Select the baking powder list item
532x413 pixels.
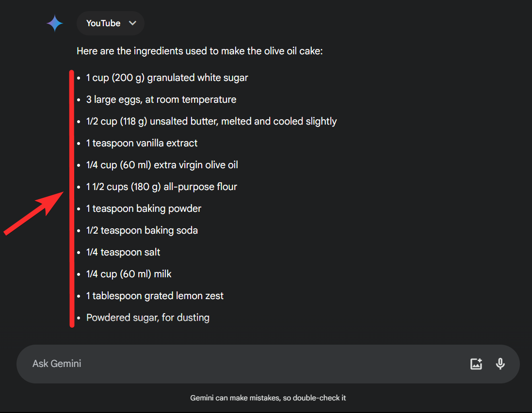click(x=144, y=208)
